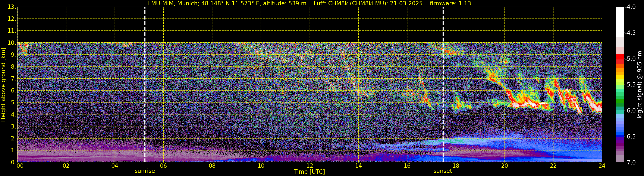Click the time axis tick label '22'
This screenshot has height=176, width=644.
(x=553, y=166)
